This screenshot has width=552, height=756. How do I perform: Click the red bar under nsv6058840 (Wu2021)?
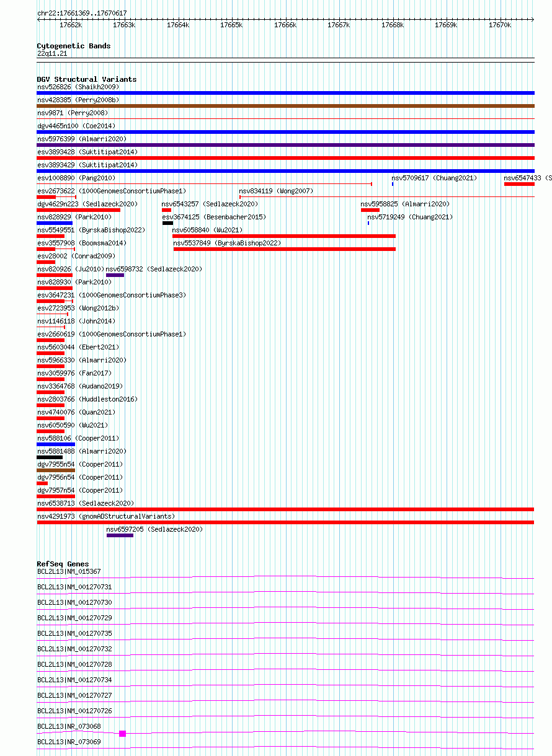coord(284,236)
